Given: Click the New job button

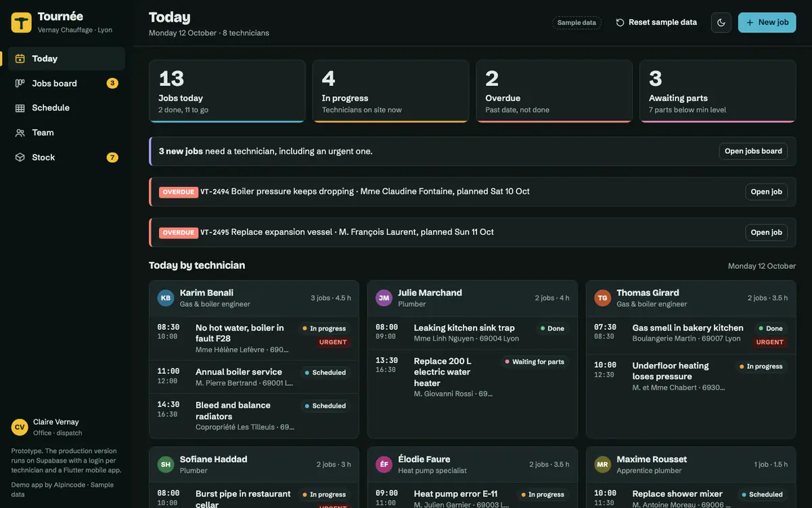Looking at the screenshot, I should point(767,22).
